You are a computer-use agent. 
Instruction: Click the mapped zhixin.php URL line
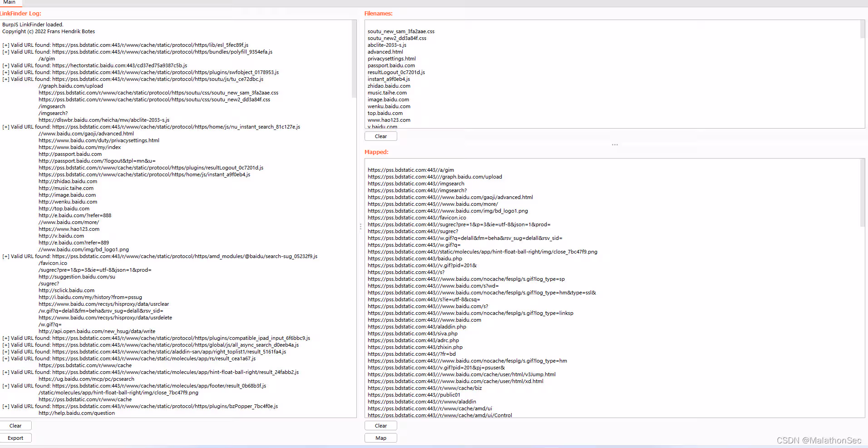415,347
